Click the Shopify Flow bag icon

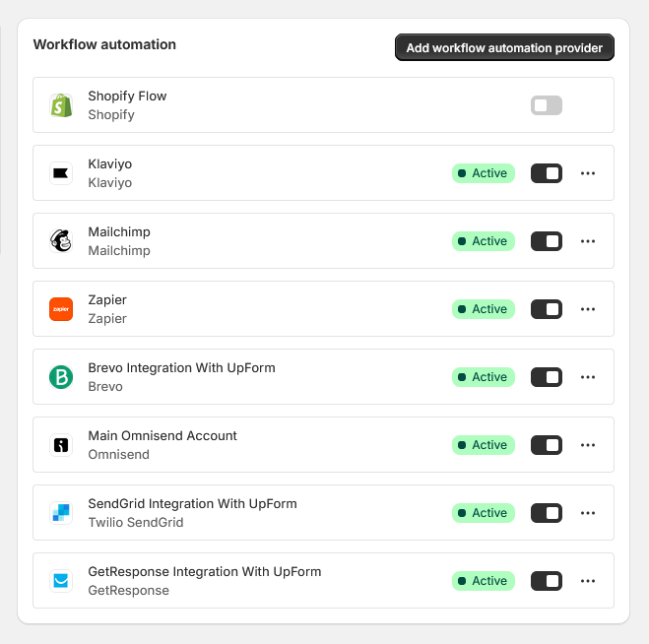tap(61, 105)
